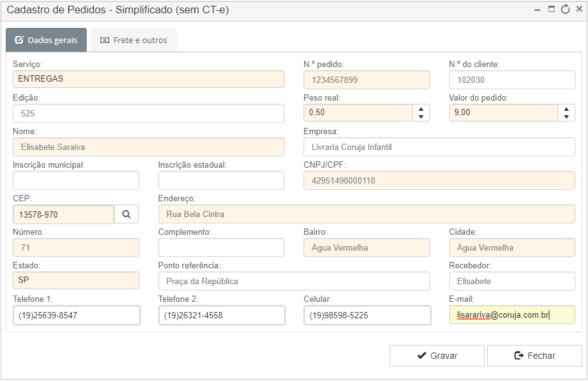
Task: Save the order with the Gravar button
Action: 437,356
